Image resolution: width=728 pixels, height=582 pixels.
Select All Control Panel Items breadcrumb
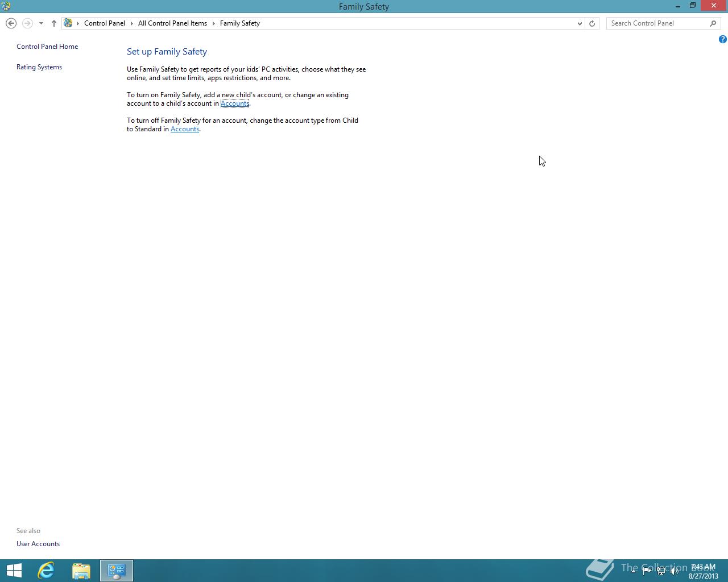pos(172,23)
